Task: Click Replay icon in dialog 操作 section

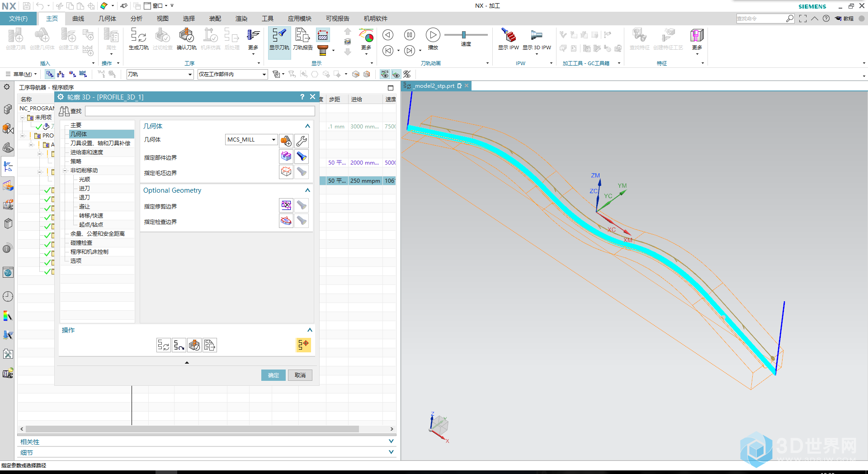Action: coord(179,345)
